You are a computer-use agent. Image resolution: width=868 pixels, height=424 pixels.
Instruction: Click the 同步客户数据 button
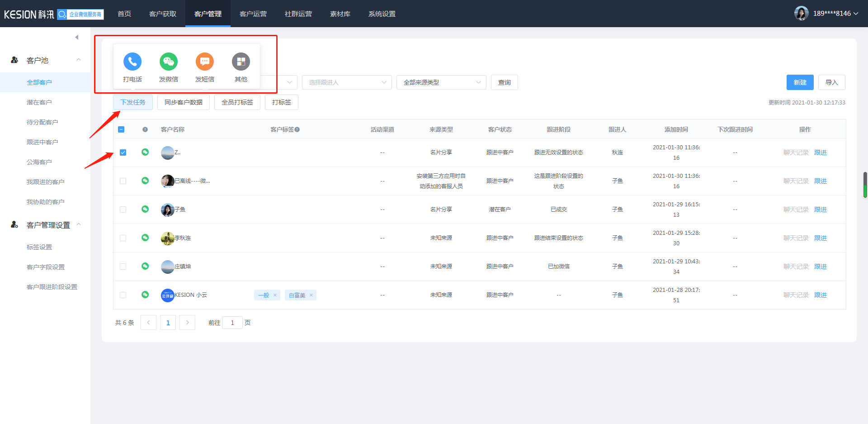click(x=183, y=102)
